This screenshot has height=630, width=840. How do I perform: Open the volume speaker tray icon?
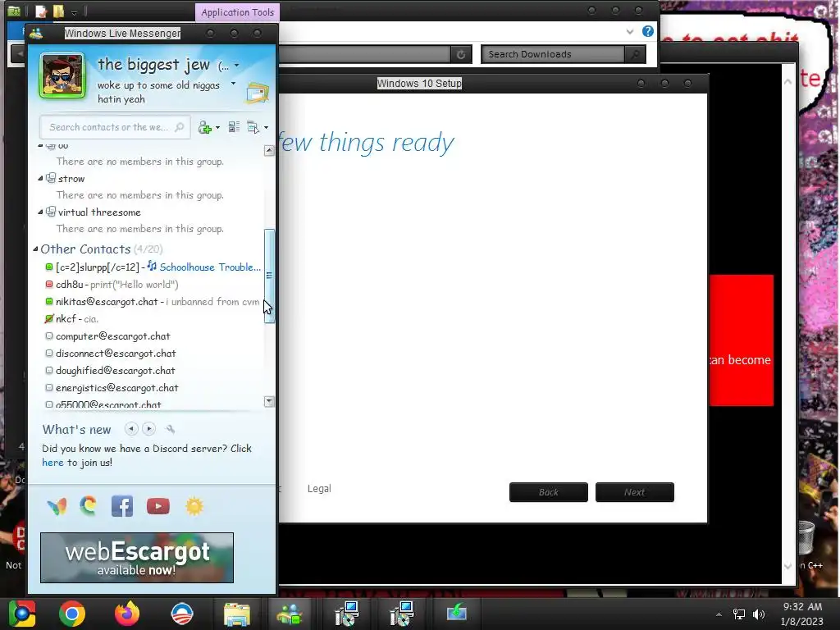[759, 614]
